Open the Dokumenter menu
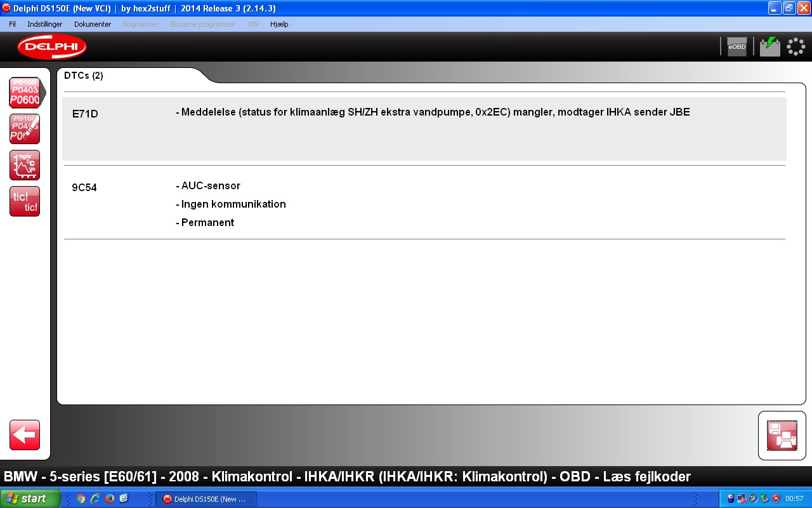 (93, 24)
